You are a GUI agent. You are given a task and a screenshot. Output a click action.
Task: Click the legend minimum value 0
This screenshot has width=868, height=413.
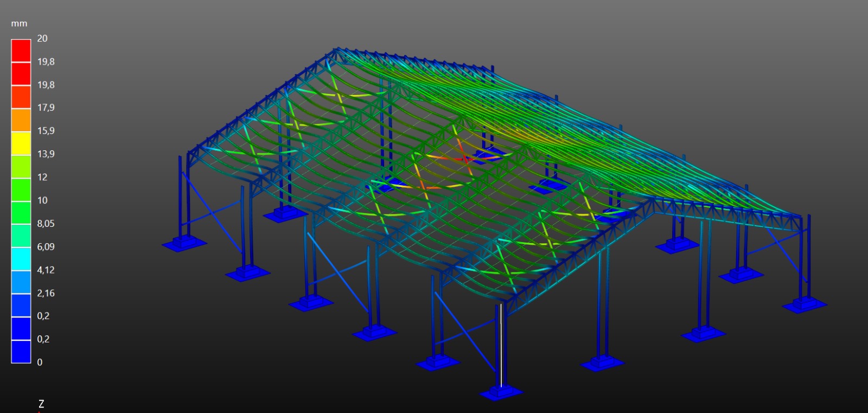pos(40,362)
